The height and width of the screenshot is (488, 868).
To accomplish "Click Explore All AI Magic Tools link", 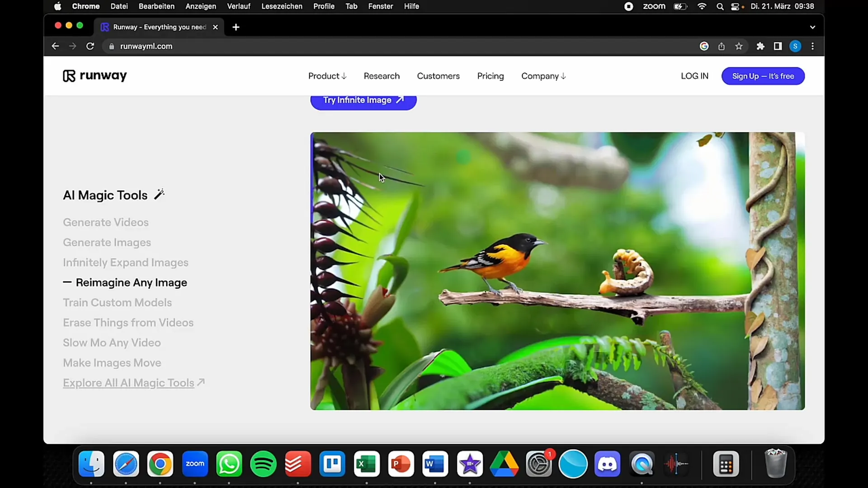I will 134,383.
